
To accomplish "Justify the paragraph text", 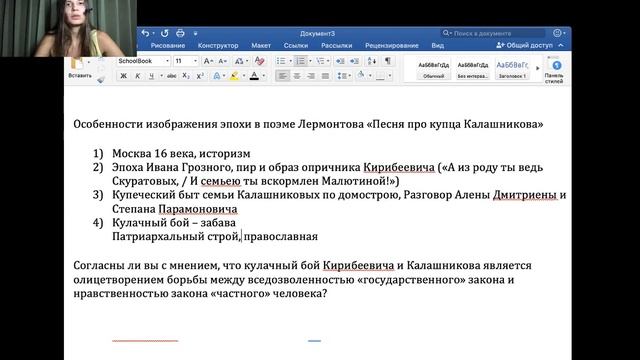I will (x=325, y=76).
